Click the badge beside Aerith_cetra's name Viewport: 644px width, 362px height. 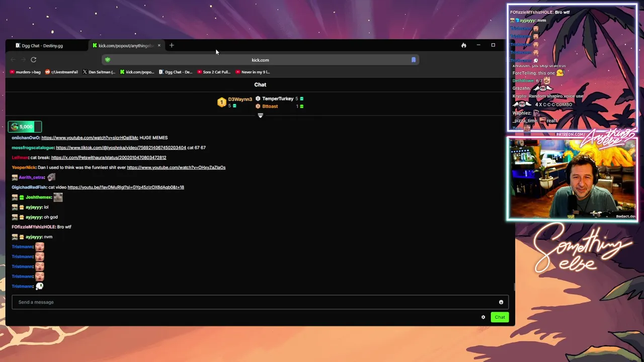pos(15,177)
